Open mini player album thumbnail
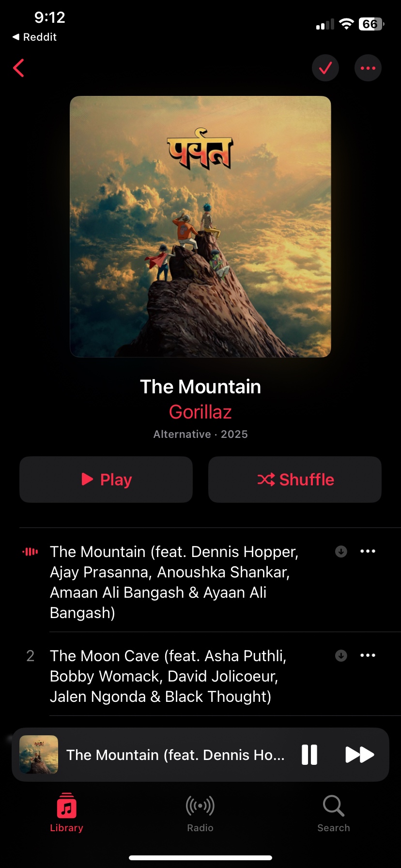This screenshot has width=401, height=868. tap(39, 755)
